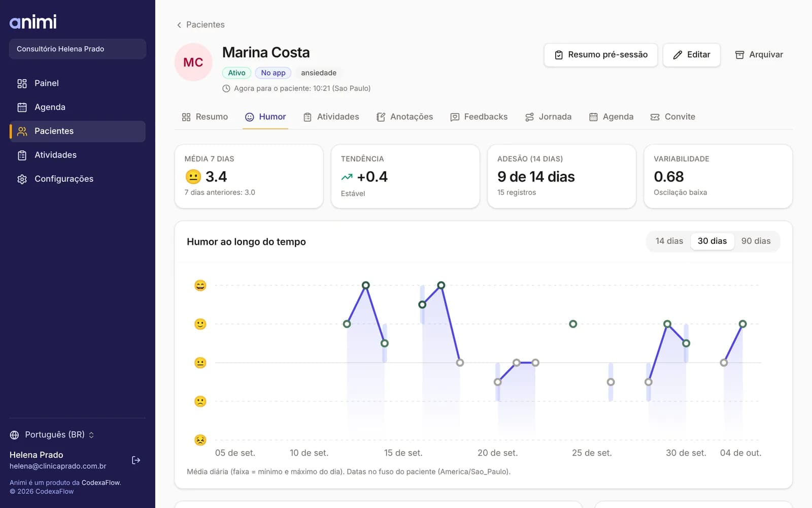This screenshot has width=812, height=508.
Task: Open Consultório Helena Prado workspace selector
Action: 78,49
